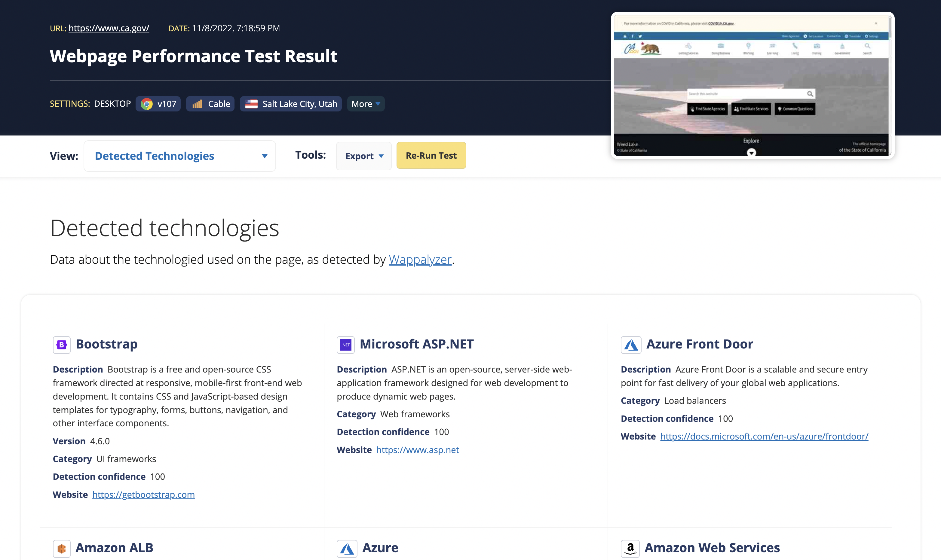Click the Cable connection signal icon
The image size is (941, 560).
click(x=197, y=104)
